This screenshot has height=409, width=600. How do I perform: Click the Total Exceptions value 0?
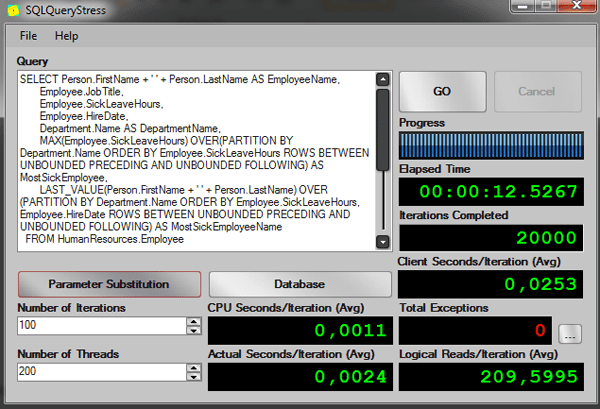(x=540, y=330)
